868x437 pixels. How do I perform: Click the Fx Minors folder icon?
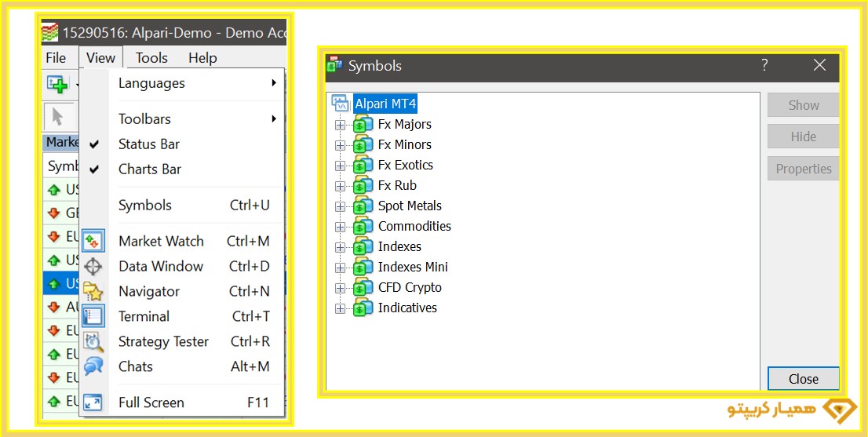[x=363, y=145]
